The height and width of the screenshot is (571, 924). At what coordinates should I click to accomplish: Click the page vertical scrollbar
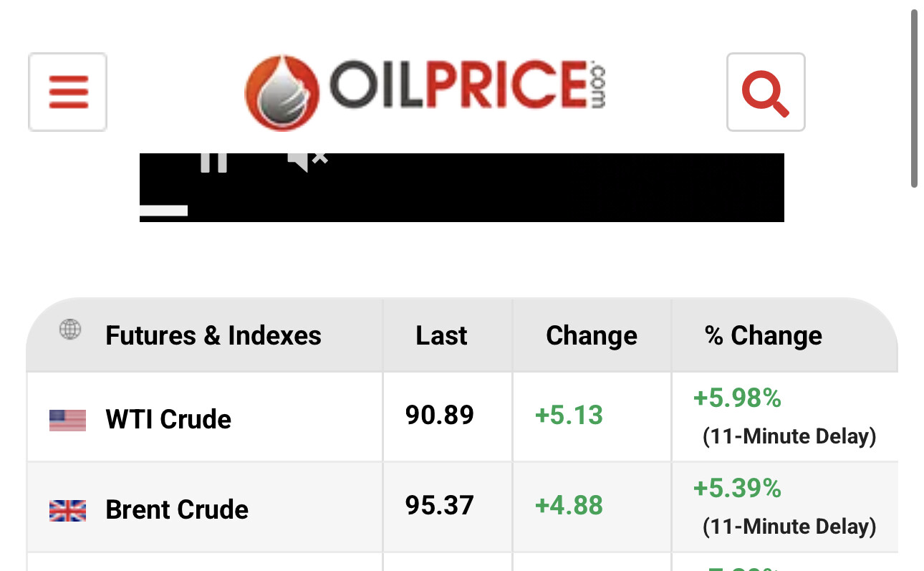pyautogui.click(x=914, y=98)
